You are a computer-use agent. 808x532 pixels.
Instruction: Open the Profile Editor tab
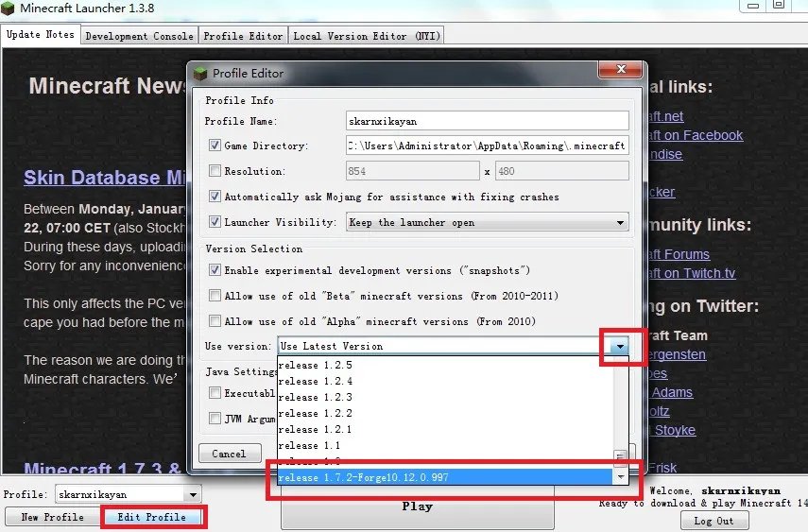click(x=243, y=36)
